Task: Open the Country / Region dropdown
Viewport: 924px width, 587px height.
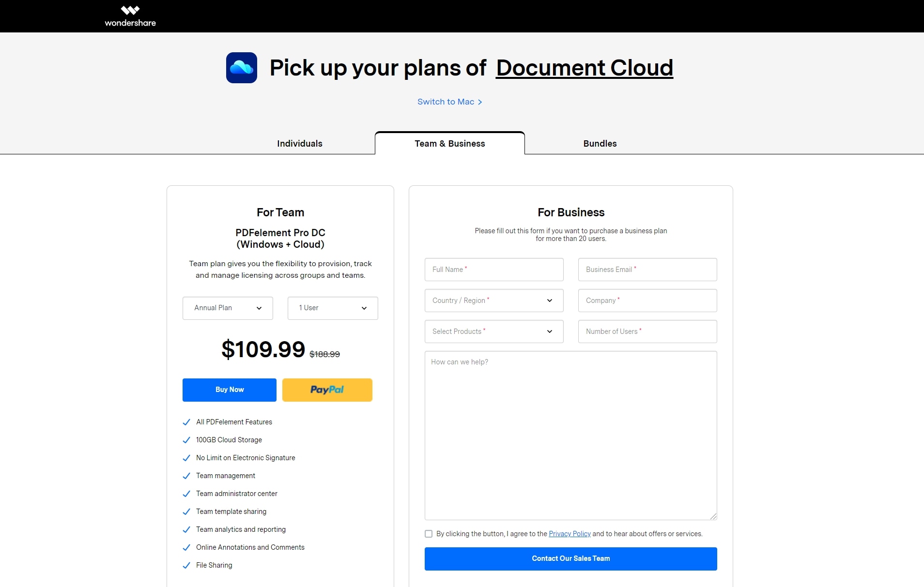Action: click(494, 301)
